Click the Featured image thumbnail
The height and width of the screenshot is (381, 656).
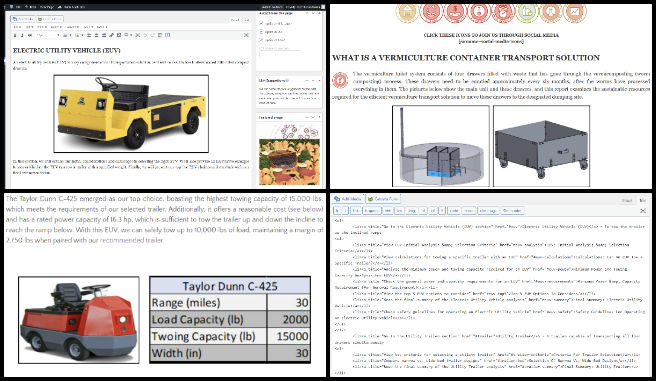[289, 155]
